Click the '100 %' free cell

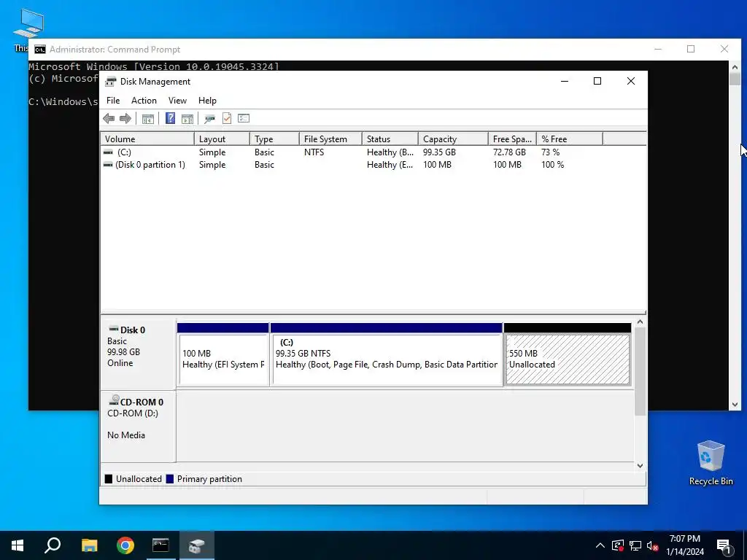[553, 165]
